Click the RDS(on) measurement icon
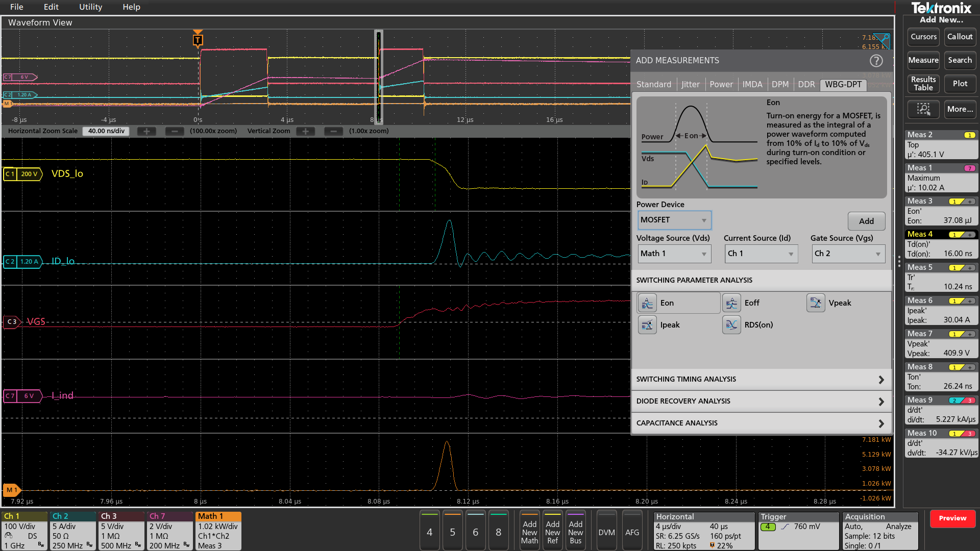This screenshot has height=551, width=980. 731,325
